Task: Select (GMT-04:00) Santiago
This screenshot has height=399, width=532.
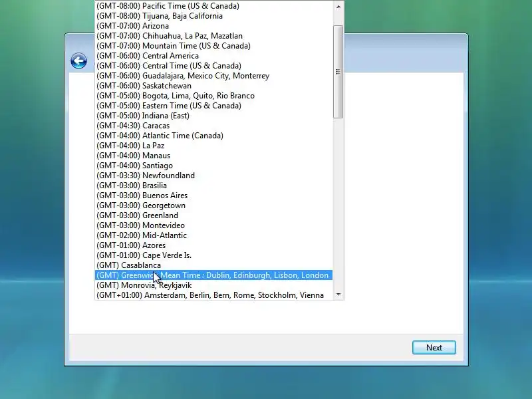Action: [213, 166]
